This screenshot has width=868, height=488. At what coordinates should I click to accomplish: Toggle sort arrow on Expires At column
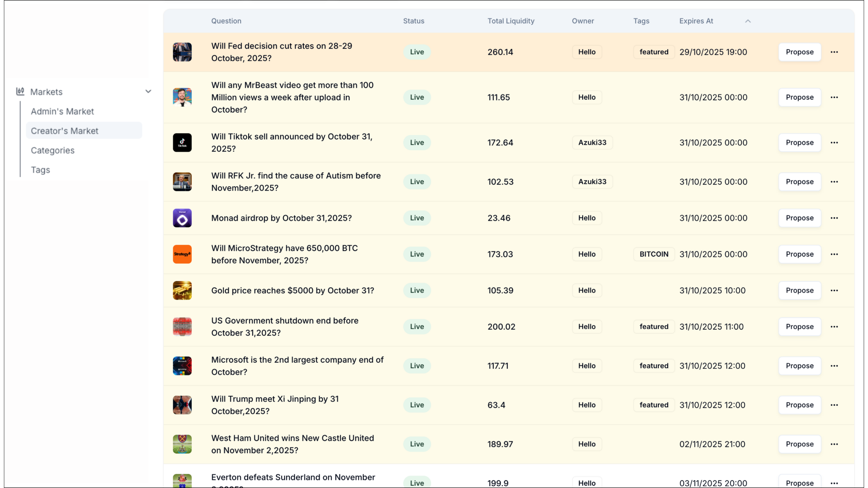pyautogui.click(x=748, y=21)
